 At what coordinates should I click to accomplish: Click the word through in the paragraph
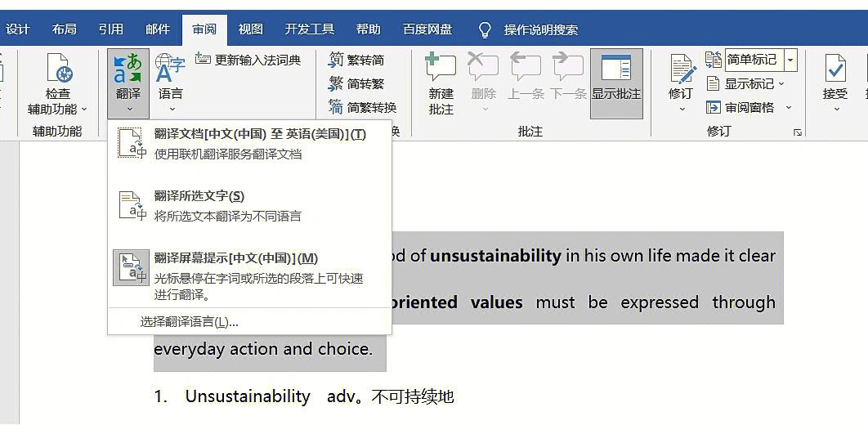click(744, 302)
